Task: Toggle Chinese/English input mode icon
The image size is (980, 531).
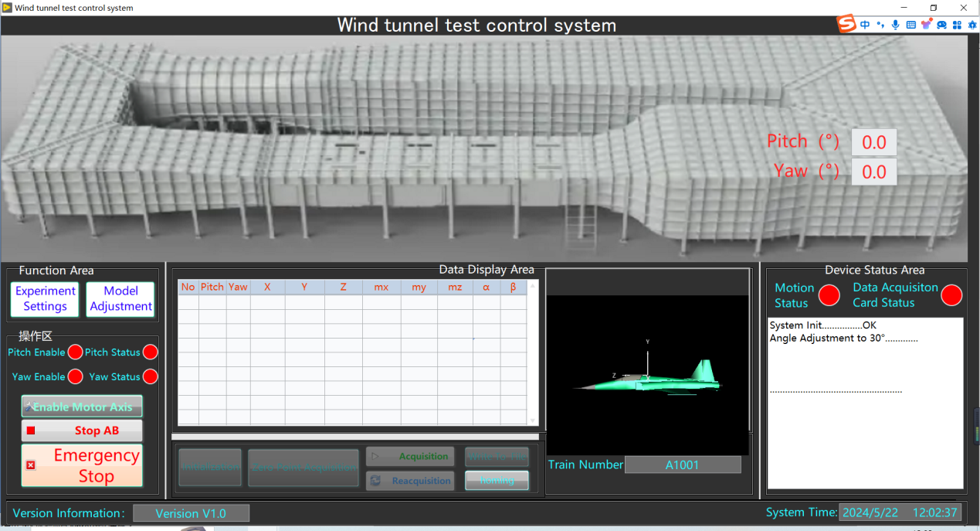Action: click(865, 25)
